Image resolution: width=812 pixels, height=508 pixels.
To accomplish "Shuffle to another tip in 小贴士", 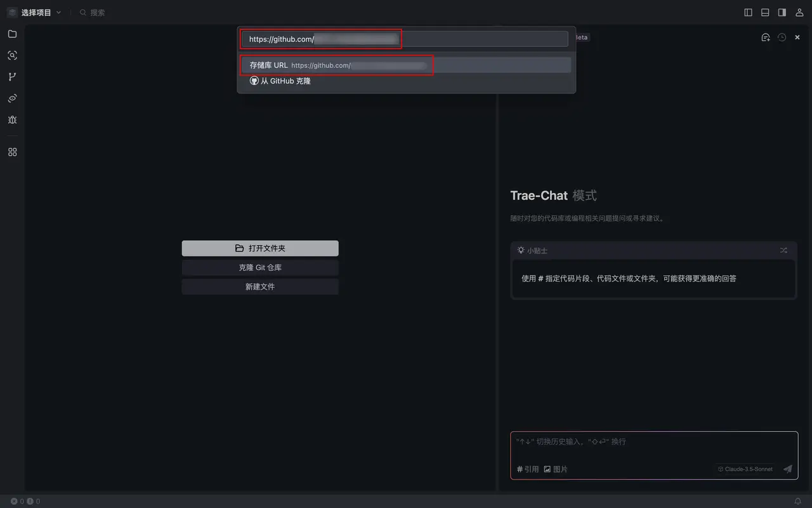I will [x=783, y=250].
